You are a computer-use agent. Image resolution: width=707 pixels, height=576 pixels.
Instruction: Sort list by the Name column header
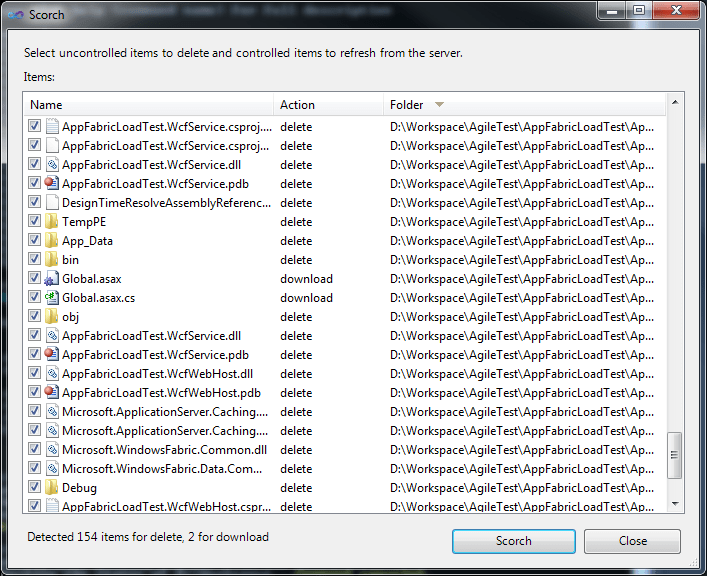point(46,105)
